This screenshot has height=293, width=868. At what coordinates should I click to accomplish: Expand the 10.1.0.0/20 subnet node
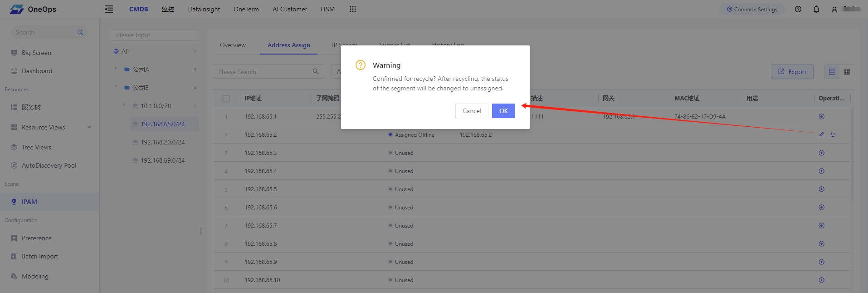124,105
